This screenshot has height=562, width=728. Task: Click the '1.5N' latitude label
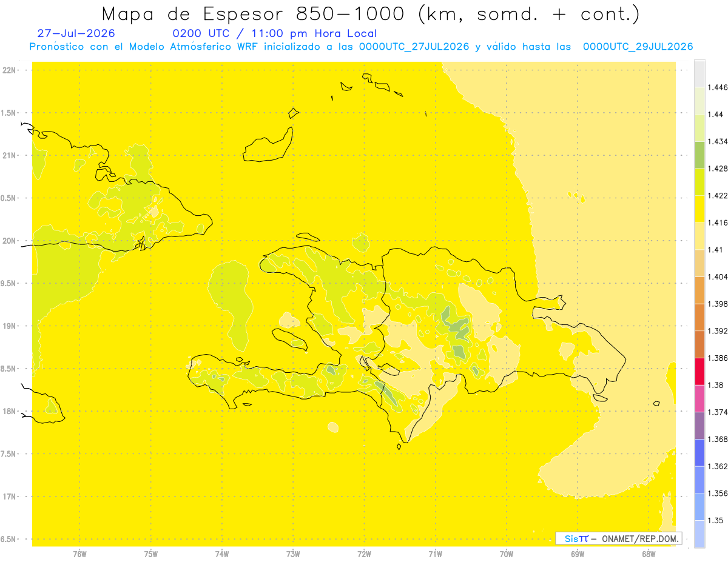click(x=10, y=113)
